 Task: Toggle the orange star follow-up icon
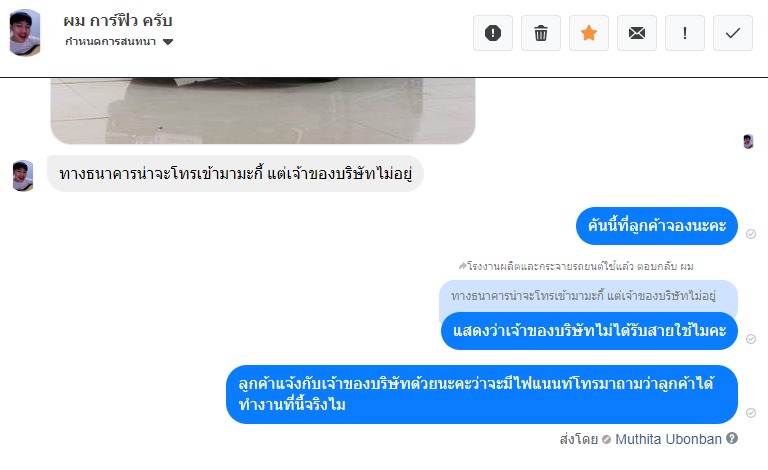click(x=589, y=33)
